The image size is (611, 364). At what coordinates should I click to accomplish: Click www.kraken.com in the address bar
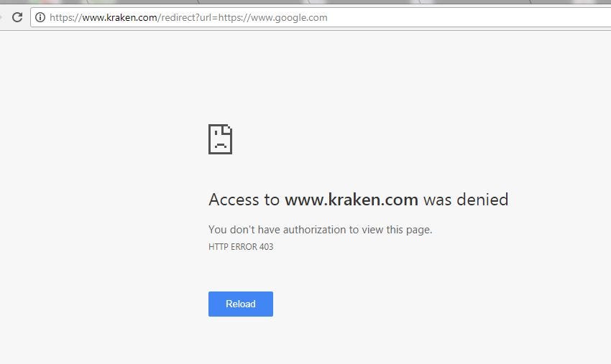[119, 17]
